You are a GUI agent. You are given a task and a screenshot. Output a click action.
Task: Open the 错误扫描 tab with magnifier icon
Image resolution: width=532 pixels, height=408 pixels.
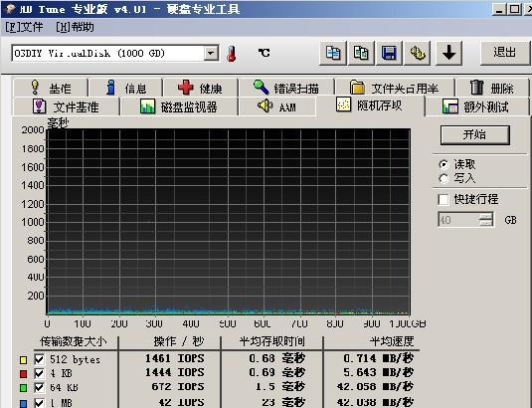click(286, 88)
